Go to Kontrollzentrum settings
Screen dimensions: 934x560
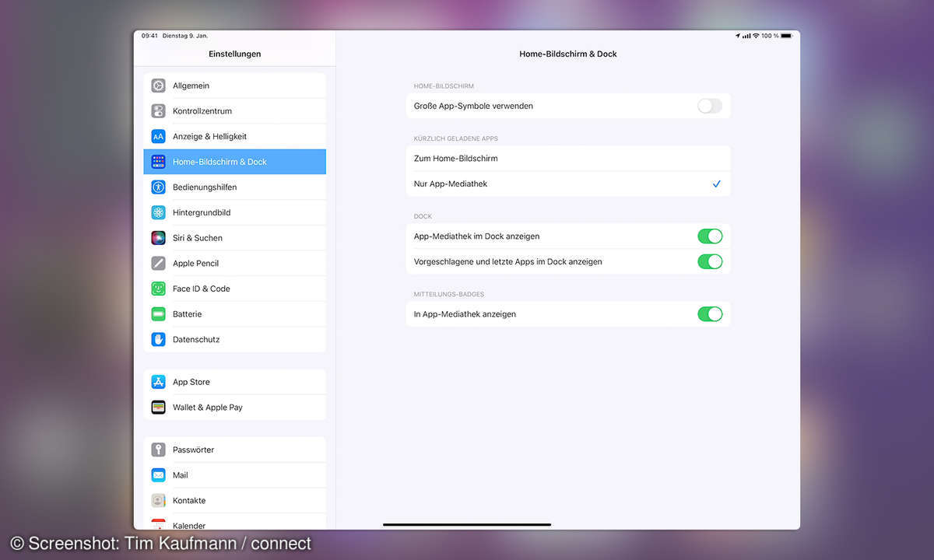pos(235,111)
